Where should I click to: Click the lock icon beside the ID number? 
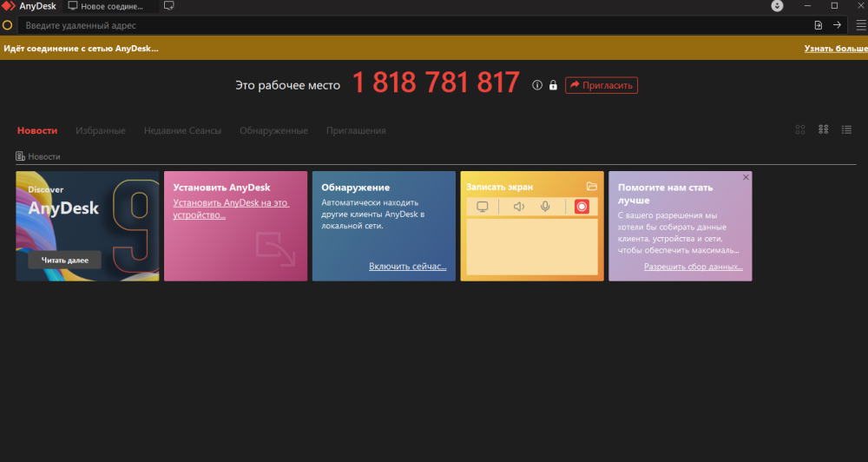pos(553,85)
